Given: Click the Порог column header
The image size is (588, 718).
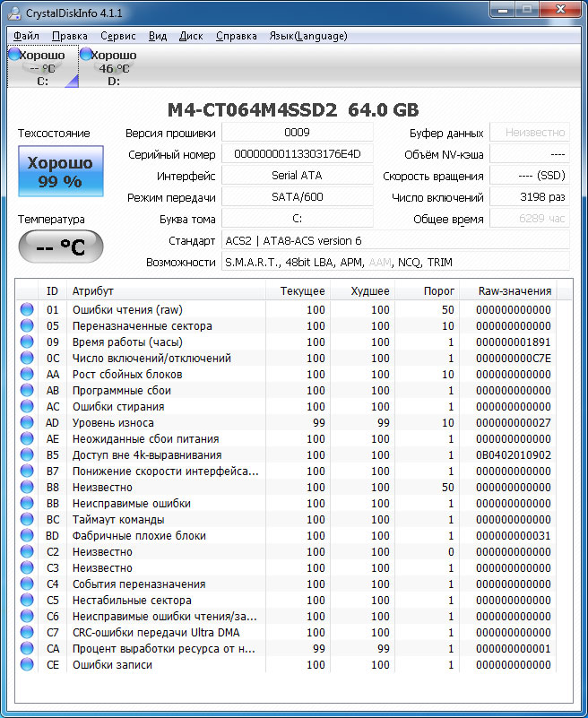Looking at the screenshot, I should (427, 290).
